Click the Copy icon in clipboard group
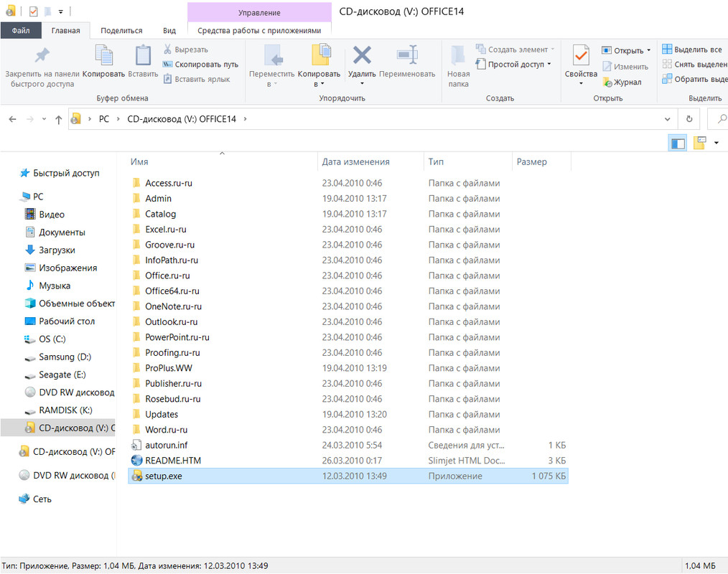The height and width of the screenshot is (574, 728). (103, 55)
